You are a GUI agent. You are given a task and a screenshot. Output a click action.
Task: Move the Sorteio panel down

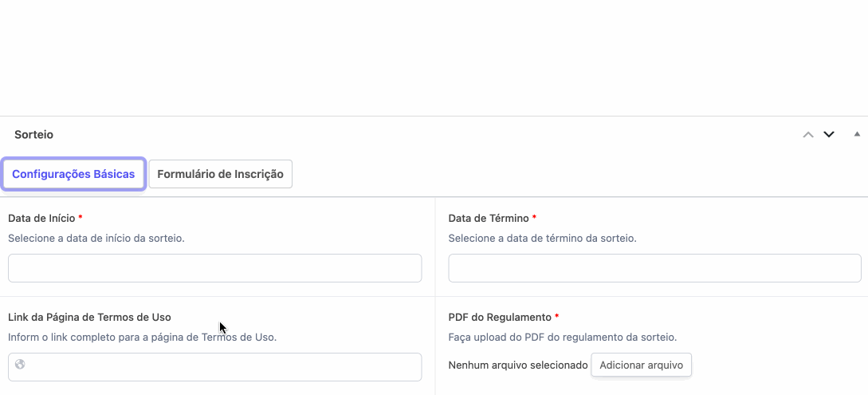(829, 135)
